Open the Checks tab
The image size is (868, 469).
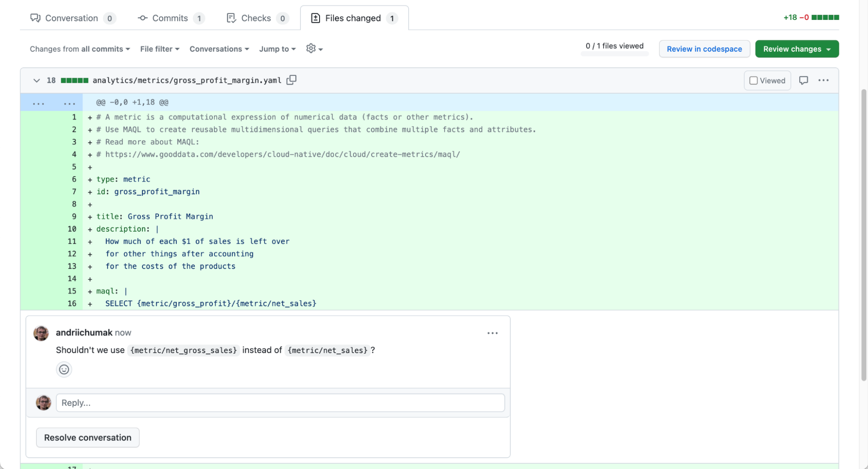[x=257, y=18]
